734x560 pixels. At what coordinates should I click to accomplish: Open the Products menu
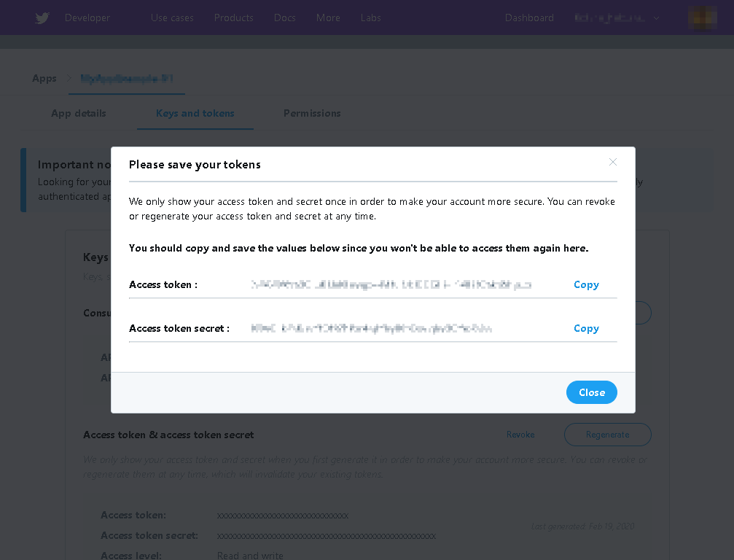[x=233, y=17]
